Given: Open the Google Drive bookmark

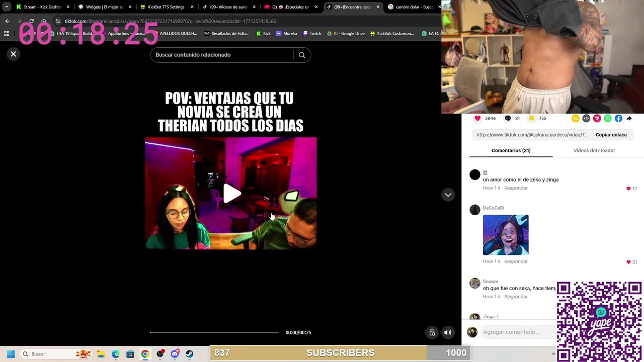Looking at the screenshot, I should [x=346, y=33].
